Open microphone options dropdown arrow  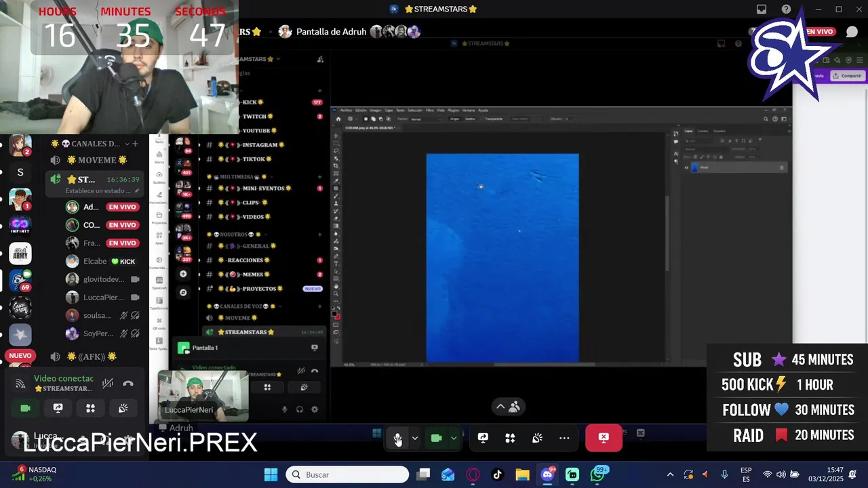pyautogui.click(x=414, y=439)
